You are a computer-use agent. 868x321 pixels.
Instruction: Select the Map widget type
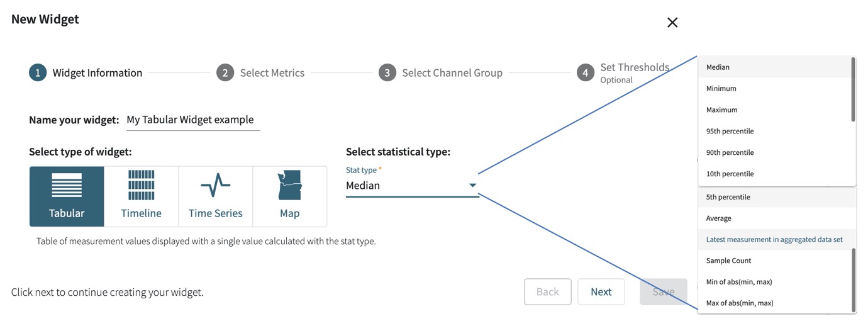289,196
